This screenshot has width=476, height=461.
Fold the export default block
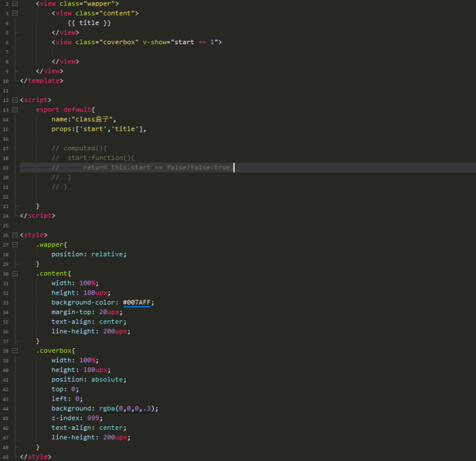(x=15, y=109)
